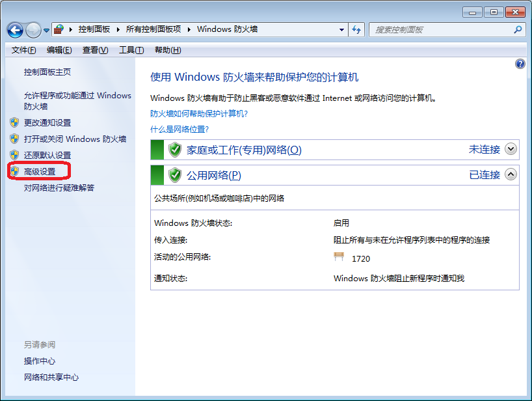Expand the arrow after 控制面板 breadcrumb

(118, 30)
